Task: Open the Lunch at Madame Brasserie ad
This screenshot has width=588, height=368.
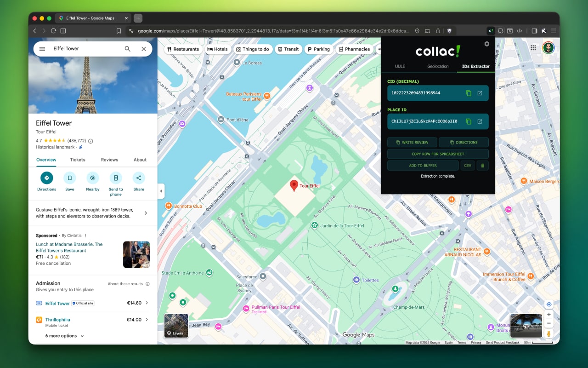Action: 69,247
